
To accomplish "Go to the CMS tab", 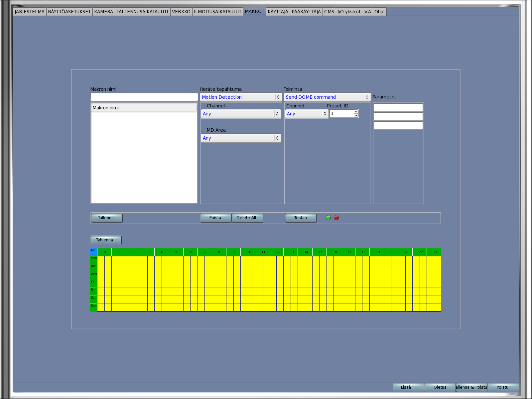I will coord(329,12).
